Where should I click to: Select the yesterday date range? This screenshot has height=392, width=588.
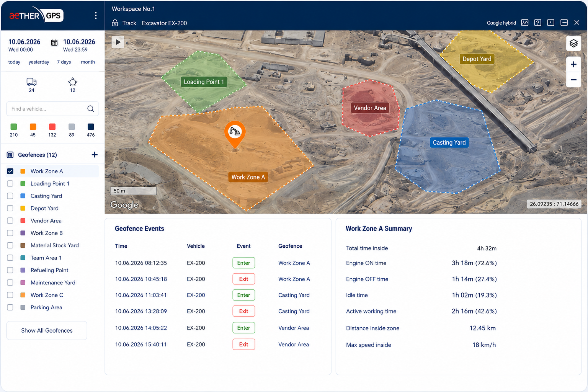click(39, 62)
